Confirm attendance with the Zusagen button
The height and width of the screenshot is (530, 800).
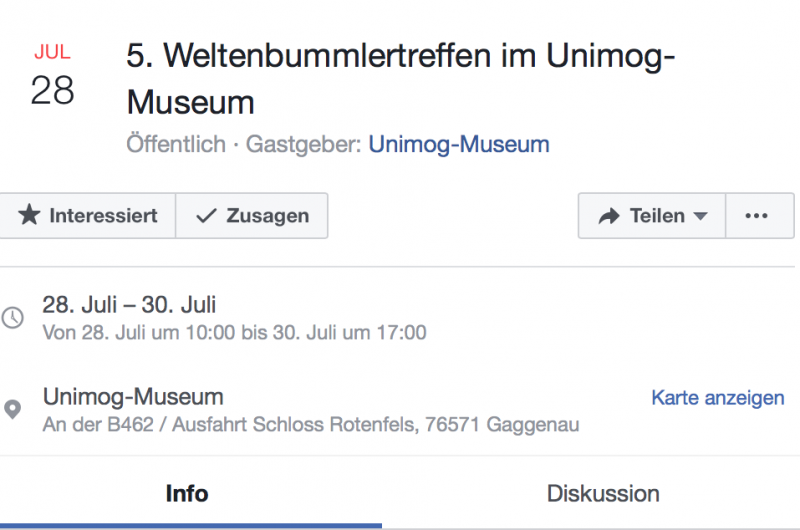tap(252, 215)
